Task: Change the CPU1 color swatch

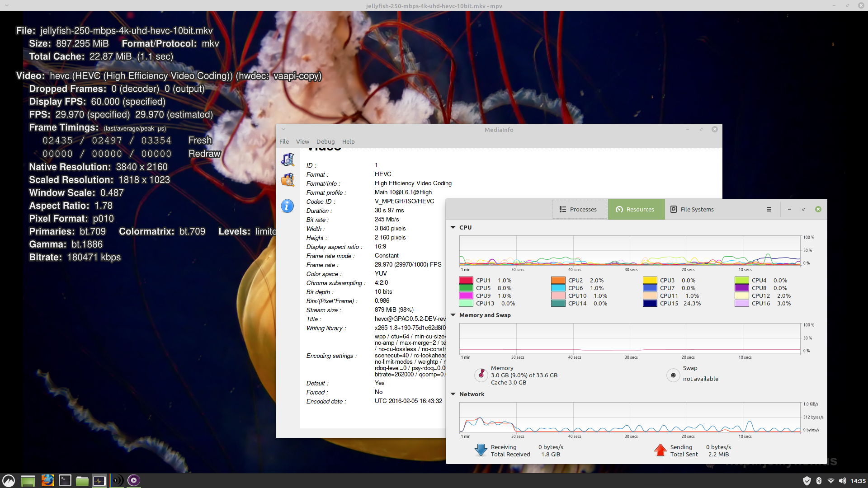Action: pos(466,281)
